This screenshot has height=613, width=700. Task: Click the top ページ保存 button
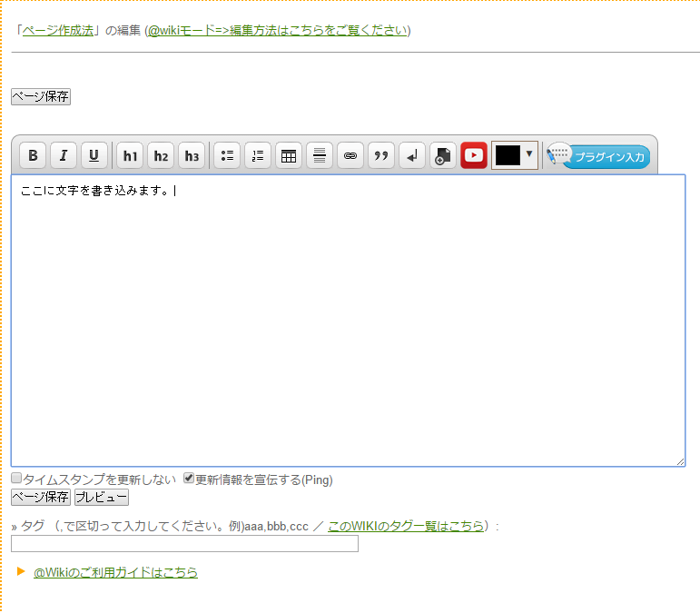tap(41, 96)
